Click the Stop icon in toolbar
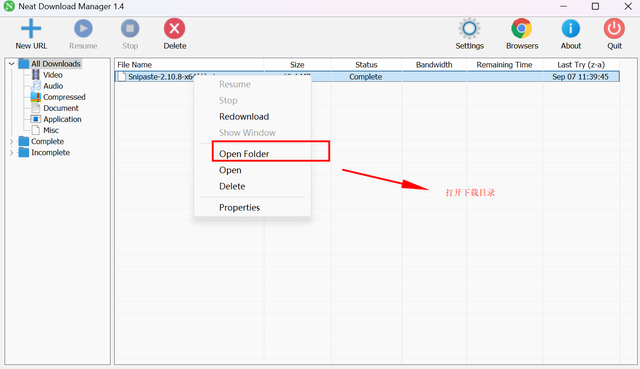640x369 pixels. (130, 29)
